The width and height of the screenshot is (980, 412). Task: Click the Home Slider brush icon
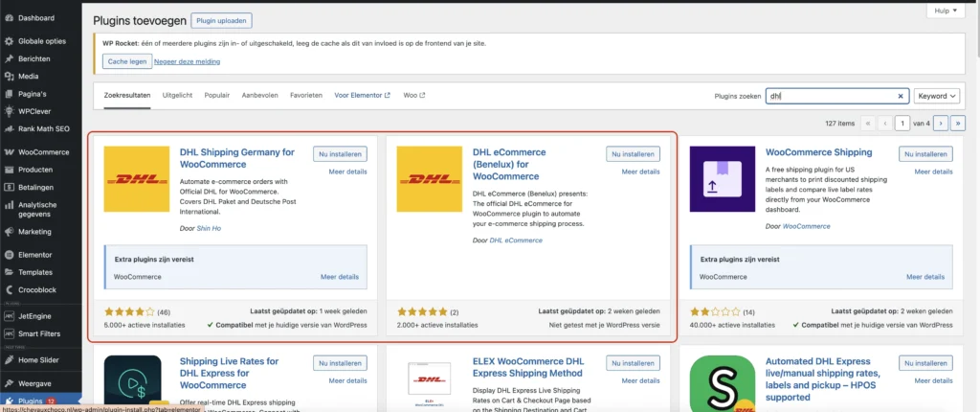point(9,359)
